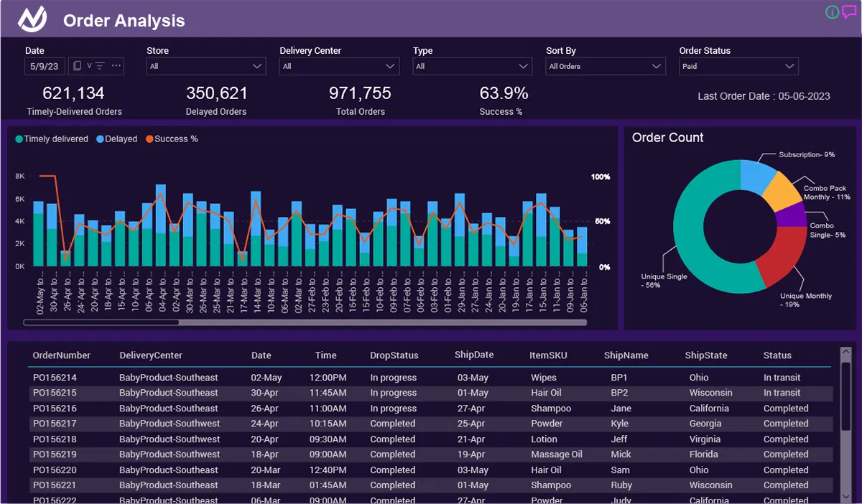Open the Sort By dropdown
The width and height of the screenshot is (862, 504).
click(606, 66)
